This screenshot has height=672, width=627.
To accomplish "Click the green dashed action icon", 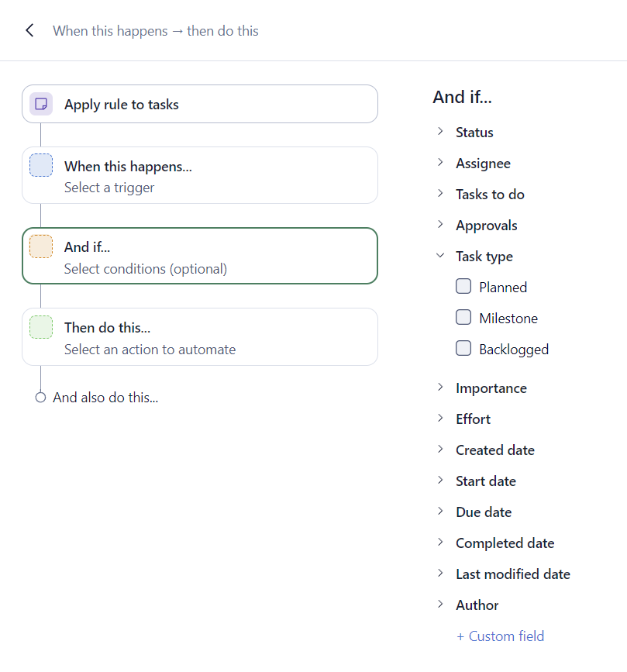I will [41, 327].
